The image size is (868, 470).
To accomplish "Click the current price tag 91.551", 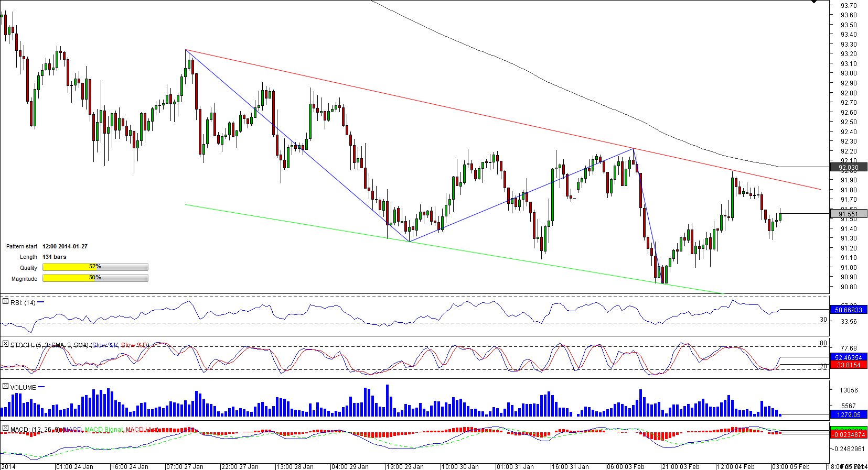I will tap(849, 214).
